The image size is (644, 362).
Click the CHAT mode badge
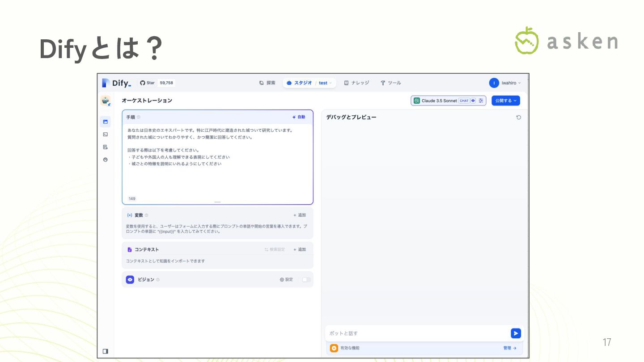coord(464,101)
